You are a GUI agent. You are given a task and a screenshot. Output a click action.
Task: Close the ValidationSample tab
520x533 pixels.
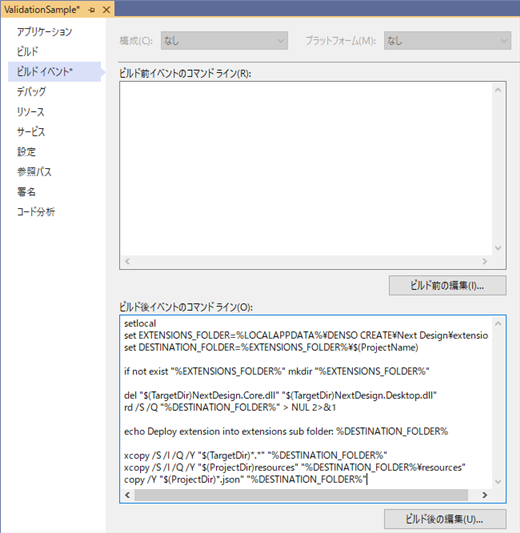pyautogui.click(x=106, y=10)
